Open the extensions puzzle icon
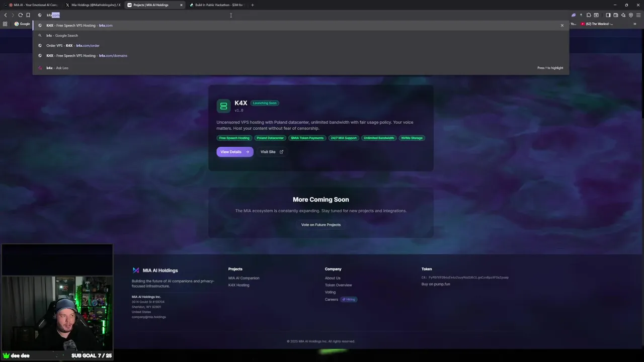This screenshot has height=362, width=644. pyautogui.click(x=589, y=15)
